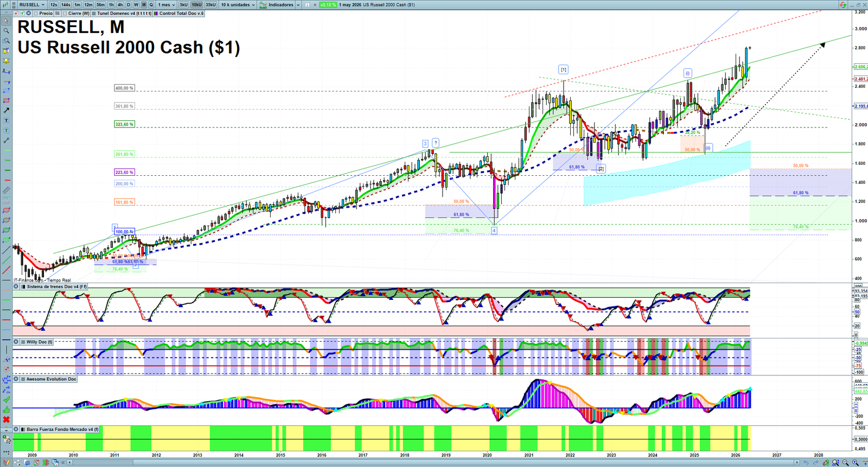Click the 400,00 % Fibonacci level label

[x=124, y=88]
